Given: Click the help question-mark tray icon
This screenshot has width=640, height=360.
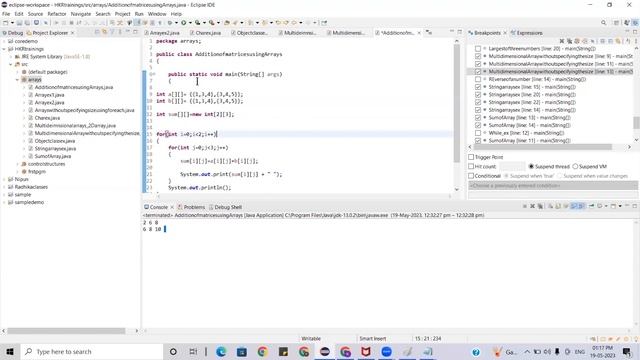Looking at the screenshot, I should point(476,352).
